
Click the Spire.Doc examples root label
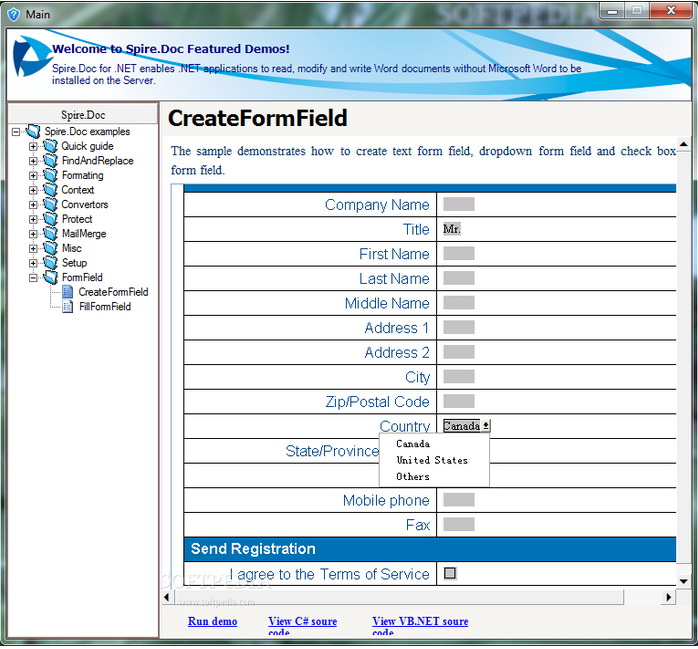pos(87,131)
